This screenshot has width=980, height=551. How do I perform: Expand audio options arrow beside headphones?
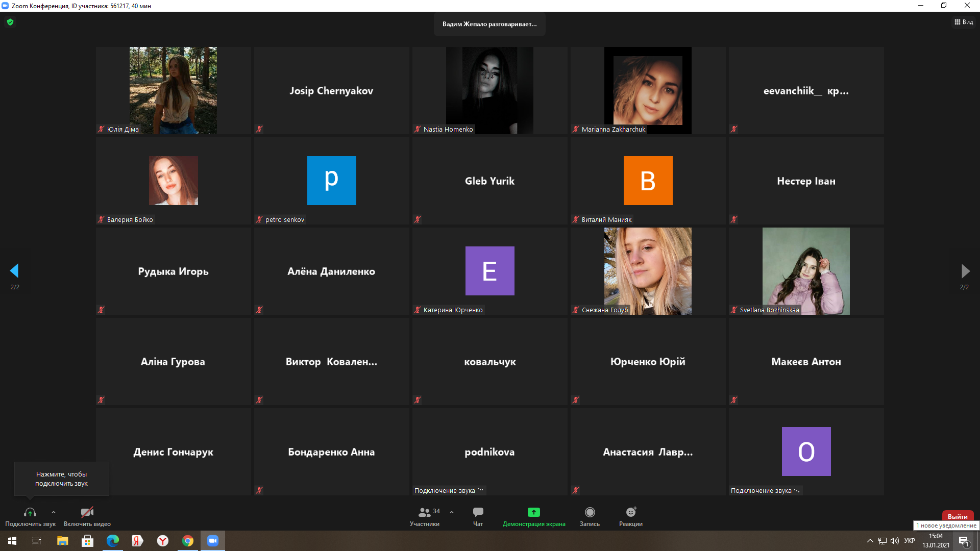coord(54,512)
